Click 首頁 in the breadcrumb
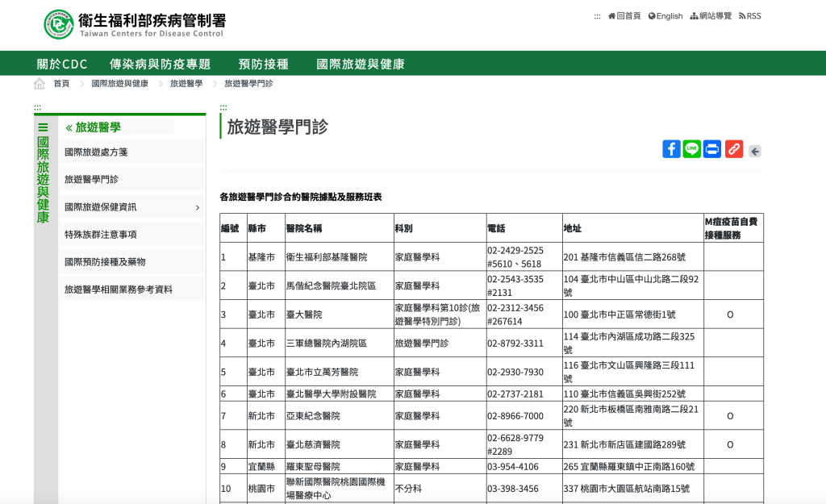This screenshot has width=826, height=504. (61, 84)
